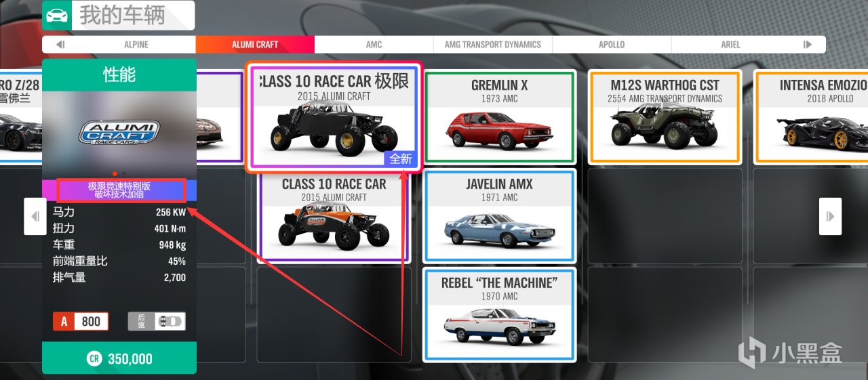Screen dimensions: 868x380
Task: Click the 后驱 drivetrain icon
Action: 157,322
